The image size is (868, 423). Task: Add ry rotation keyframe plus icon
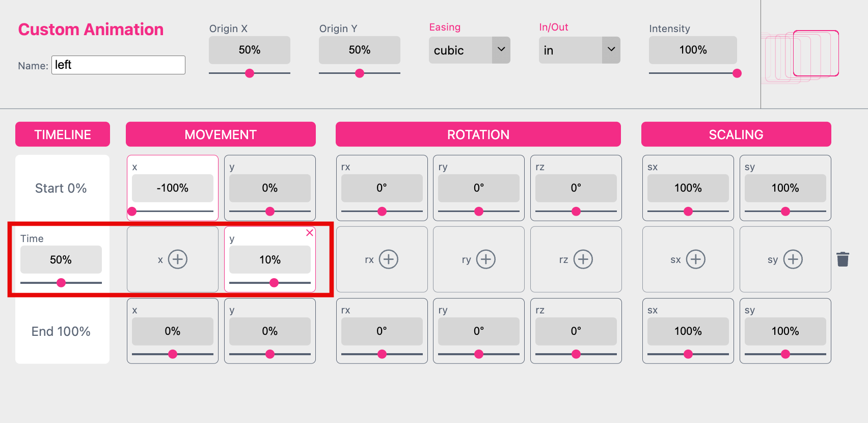[x=485, y=259]
